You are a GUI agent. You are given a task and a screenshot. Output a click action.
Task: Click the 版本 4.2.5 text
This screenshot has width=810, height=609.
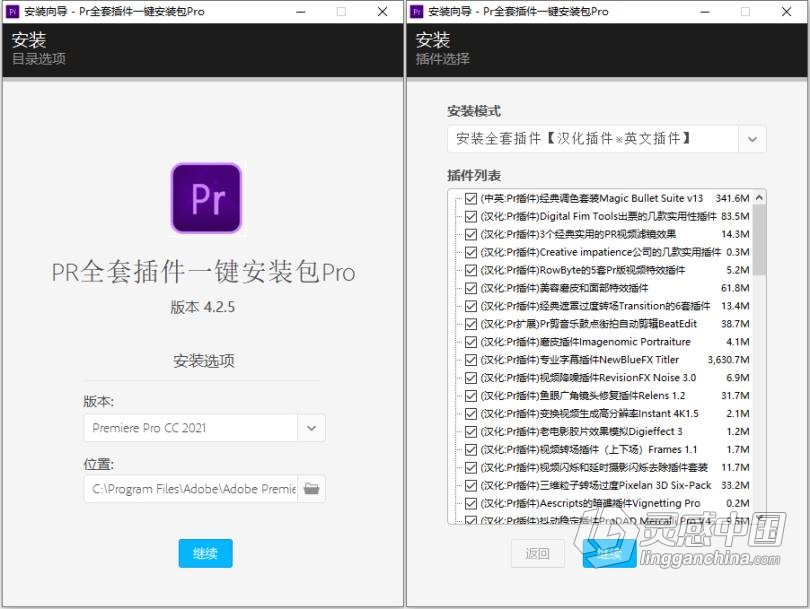202,307
